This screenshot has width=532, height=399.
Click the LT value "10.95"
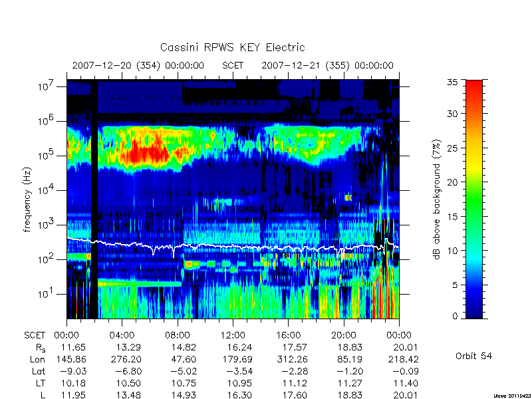pyautogui.click(x=239, y=383)
